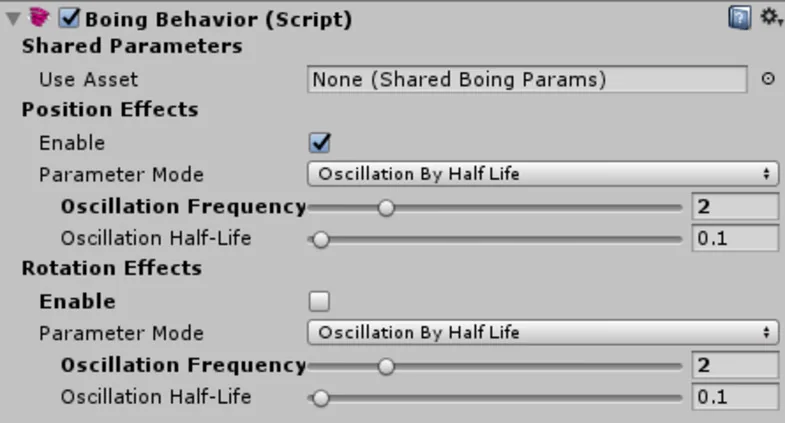
Task: Click the Position Oscillation Half-Life slider handle
Action: (x=320, y=240)
